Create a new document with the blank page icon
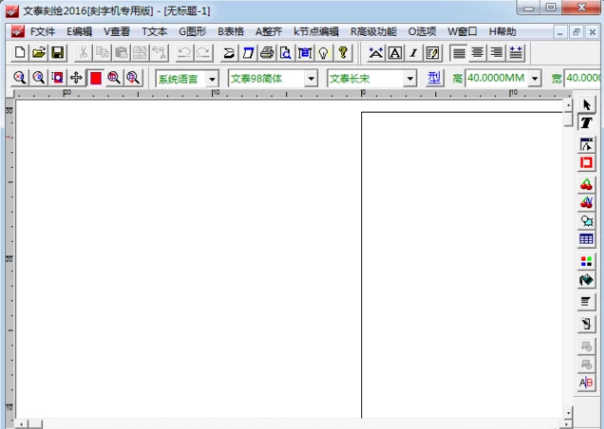The height and width of the screenshot is (429, 604). (20, 52)
